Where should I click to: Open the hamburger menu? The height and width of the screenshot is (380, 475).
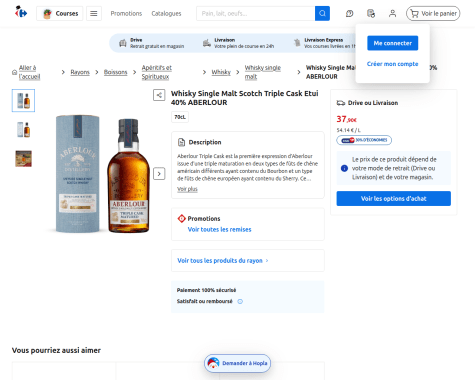pos(94,13)
